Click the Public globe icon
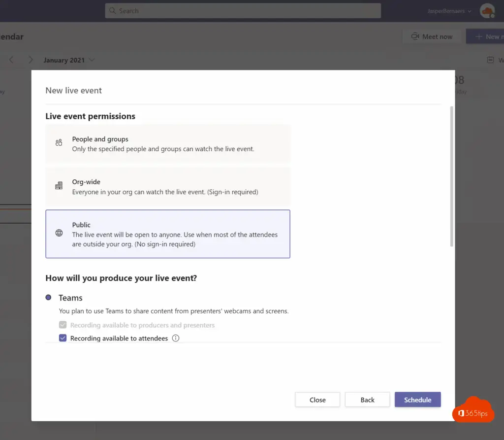The image size is (504, 440). [x=59, y=233]
